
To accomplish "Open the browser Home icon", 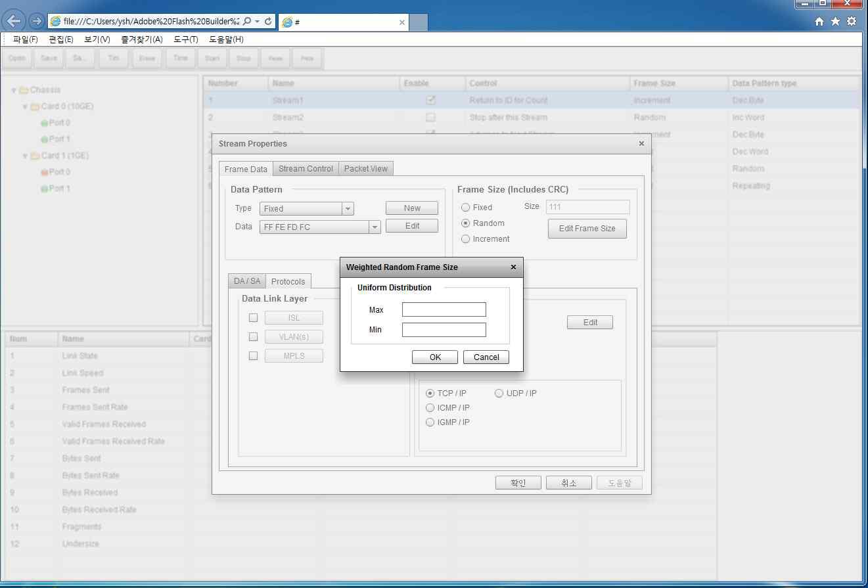I will point(819,21).
